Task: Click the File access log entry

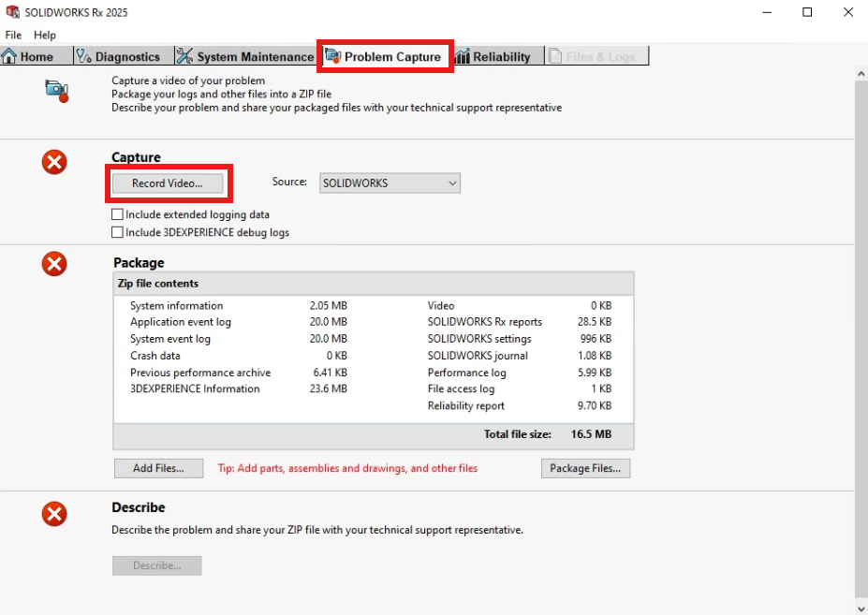Action: click(461, 388)
